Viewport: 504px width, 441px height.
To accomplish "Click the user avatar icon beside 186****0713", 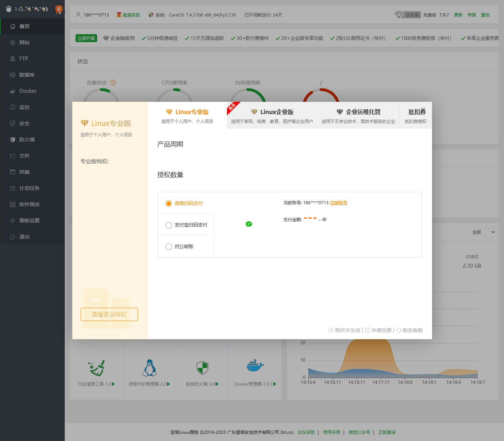I will tap(78, 15).
